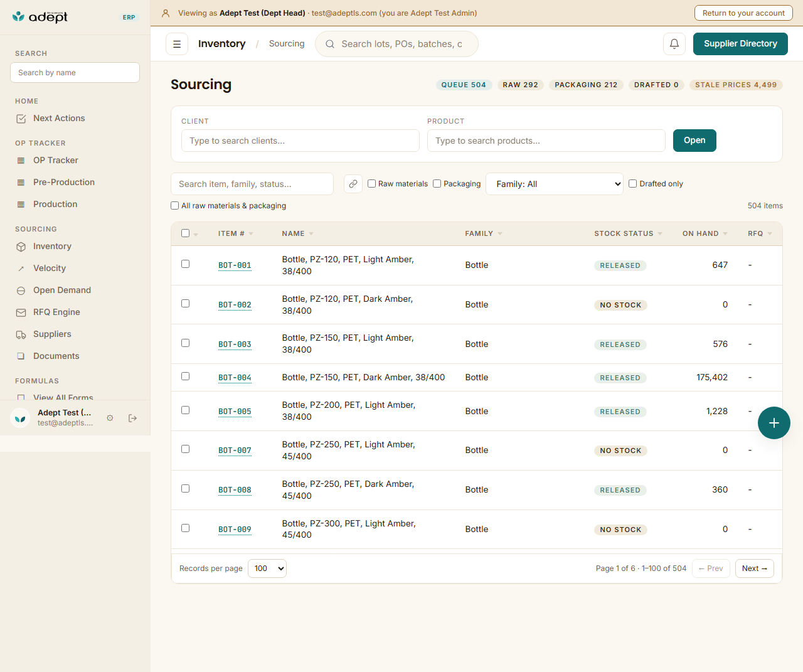Filter by the PACKAGING 212 badge
Image resolution: width=803 pixels, height=672 pixels.
586,85
